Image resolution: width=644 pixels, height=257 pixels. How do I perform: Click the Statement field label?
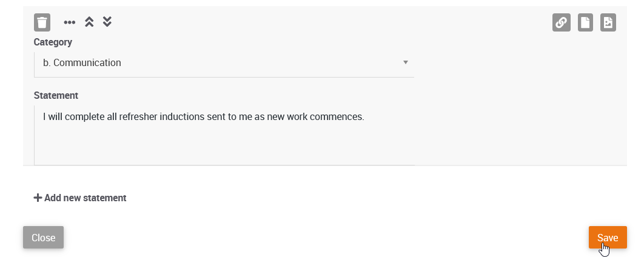tap(56, 95)
